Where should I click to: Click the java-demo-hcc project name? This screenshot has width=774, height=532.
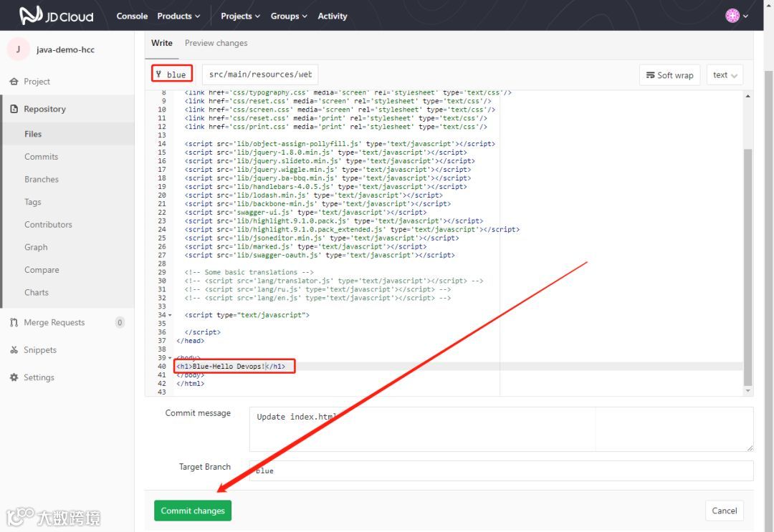pos(66,49)
